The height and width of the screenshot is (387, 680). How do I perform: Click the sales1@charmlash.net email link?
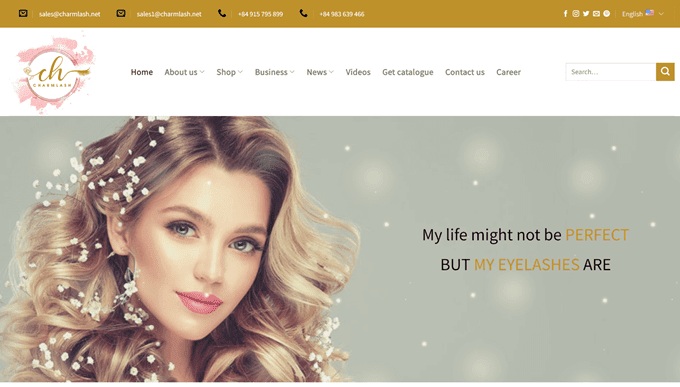click(169, 14)
